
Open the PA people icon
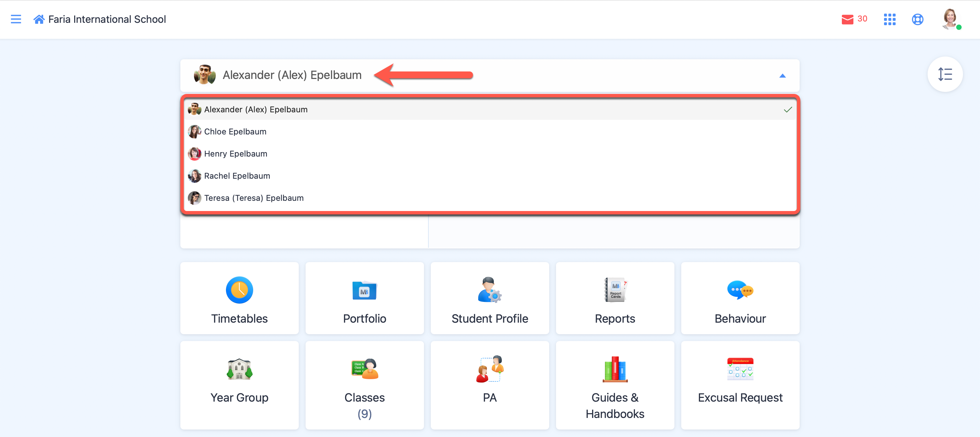(490, 369)
